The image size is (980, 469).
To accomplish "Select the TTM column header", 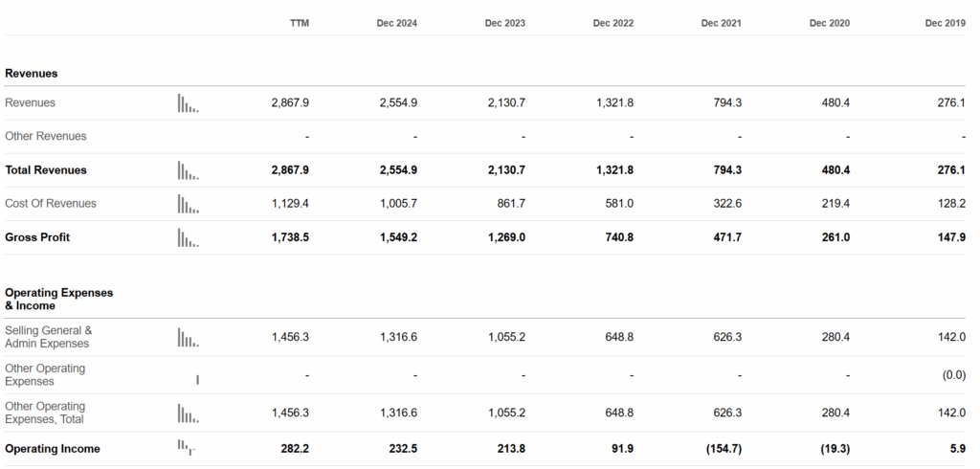I will point(300,23).
